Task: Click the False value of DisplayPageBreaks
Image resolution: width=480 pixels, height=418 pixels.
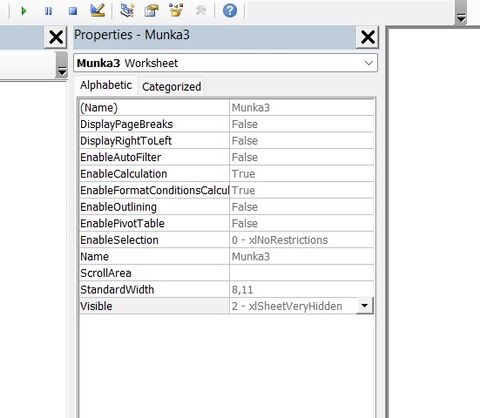Action: point(245,124)
